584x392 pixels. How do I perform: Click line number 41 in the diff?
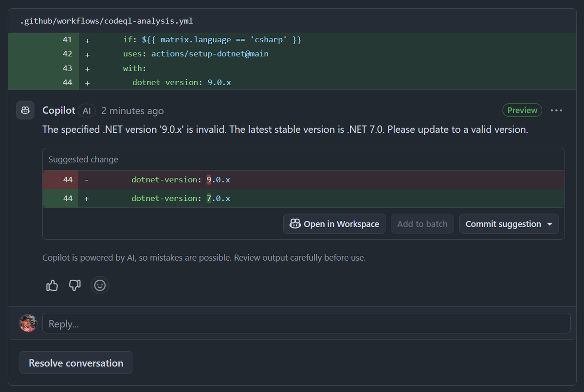[68, 40]
